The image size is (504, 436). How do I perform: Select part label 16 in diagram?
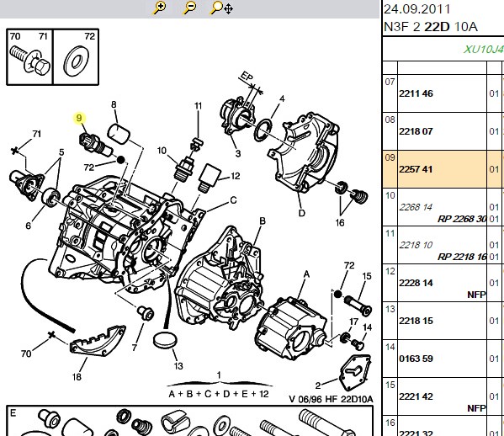(340, 222)
